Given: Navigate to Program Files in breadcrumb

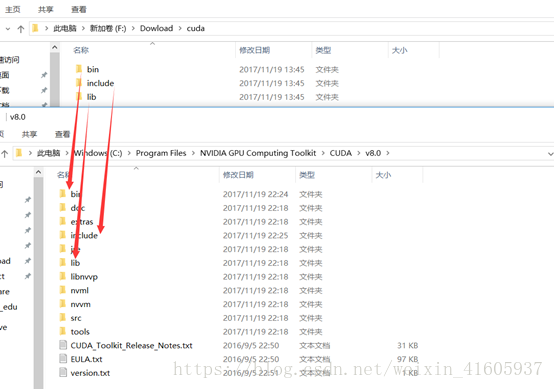Looking at the screenshot, I should pos(161,153).
